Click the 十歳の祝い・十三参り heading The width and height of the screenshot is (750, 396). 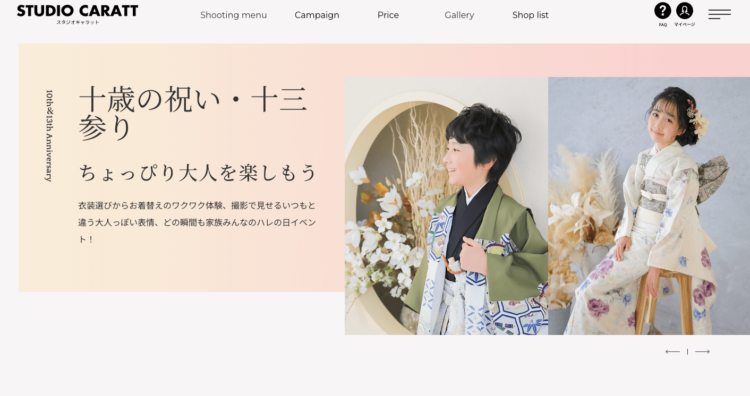coord(193,113)
